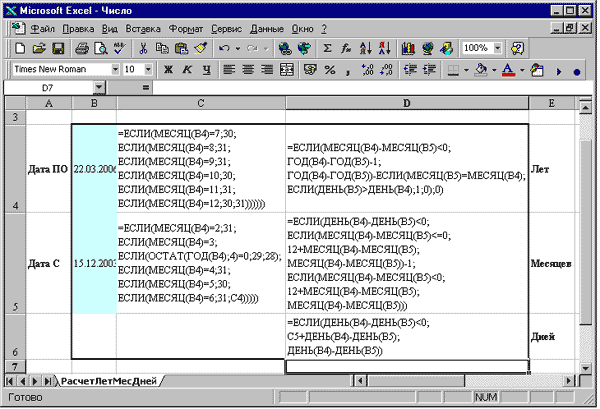Open the Font Color dropdown arrow

pos(522,70)
